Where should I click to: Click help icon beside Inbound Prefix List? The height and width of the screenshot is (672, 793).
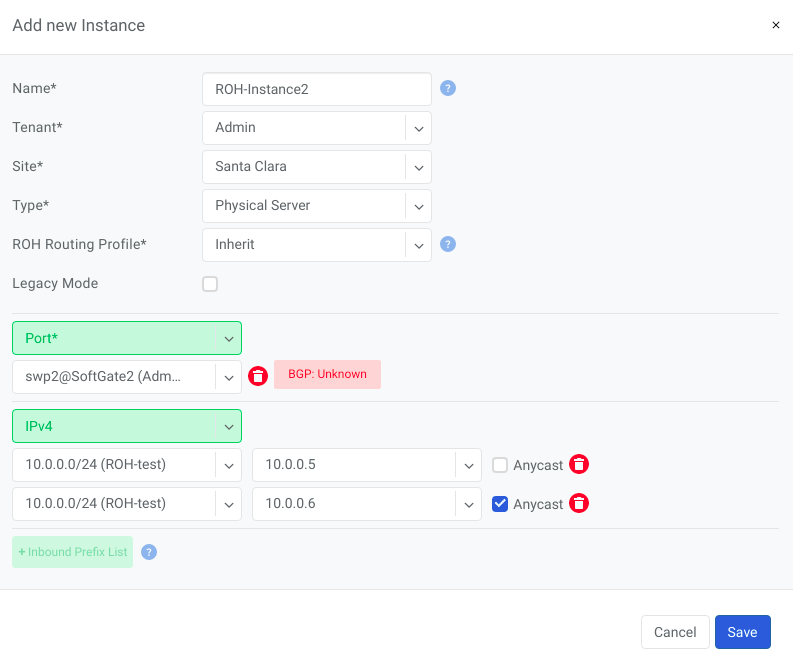tap(149, 552)
